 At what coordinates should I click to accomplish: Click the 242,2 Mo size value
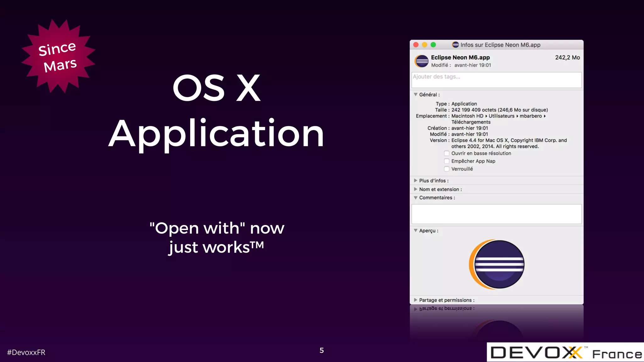(x=567, y=58)
